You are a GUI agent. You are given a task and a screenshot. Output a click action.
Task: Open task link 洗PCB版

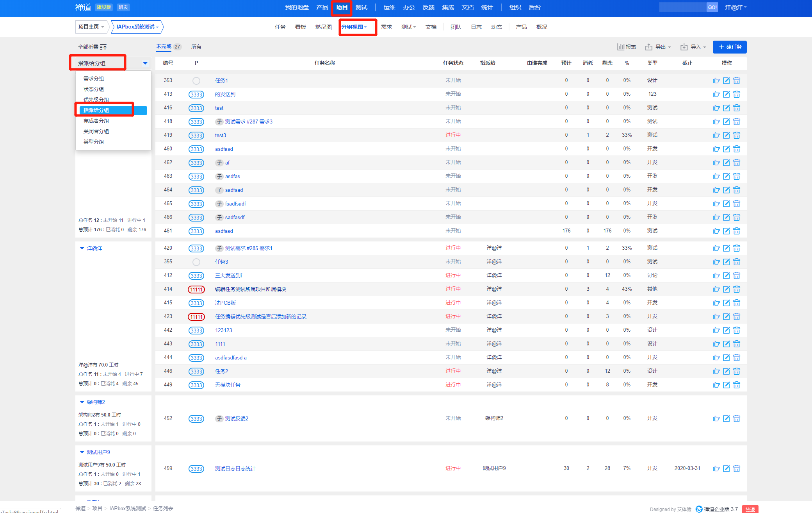tap(225, 303)
